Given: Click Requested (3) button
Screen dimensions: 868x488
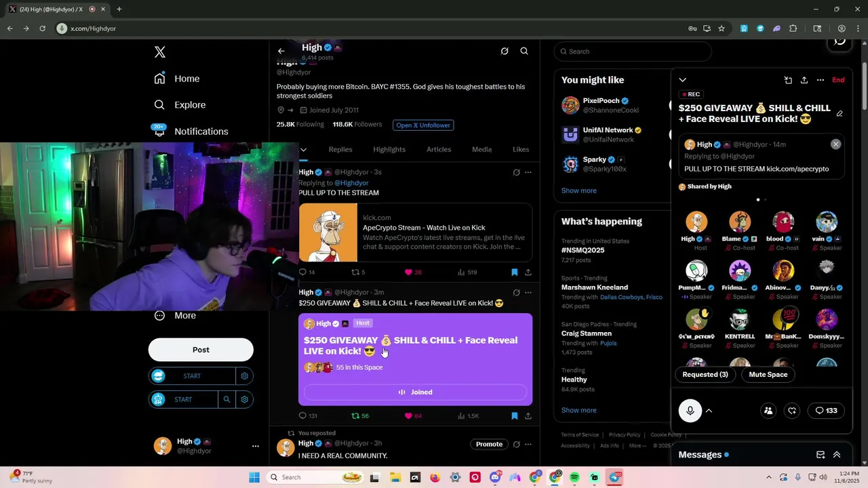Looking at the screenshot, I should [x=705, y=374].
